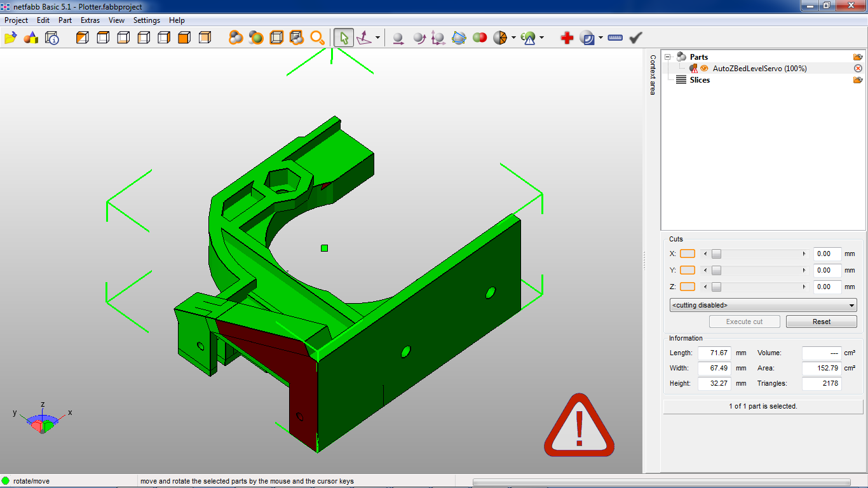
Task: Click the Y cut value field
Action: pyautogui.click(x=827, y=270)
